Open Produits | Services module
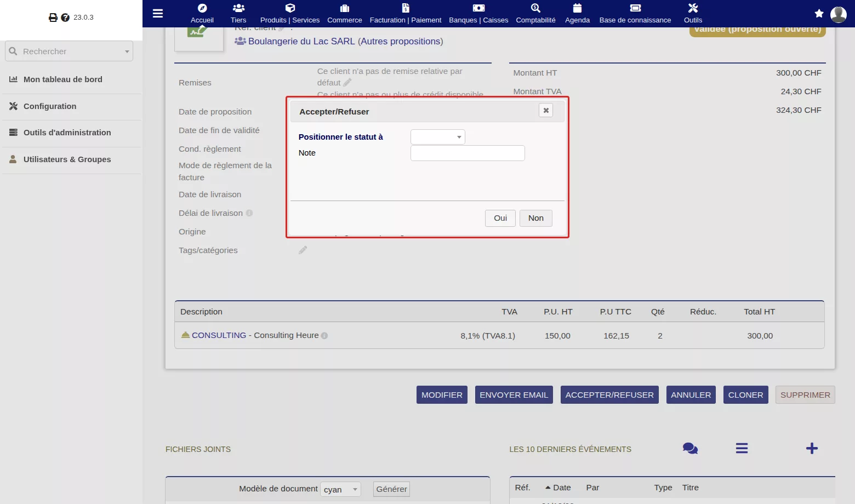This screenshot has height=504, width=855. tap(290, 14)
